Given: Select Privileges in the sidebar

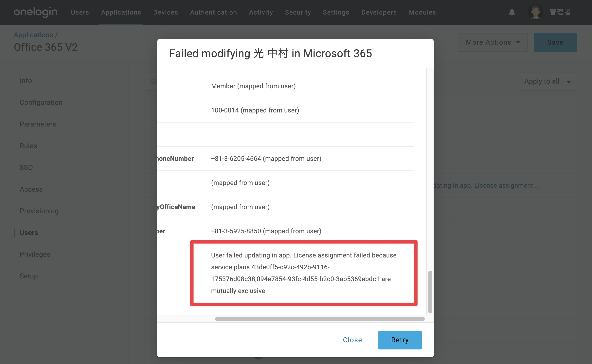Looking at the screenshot, I should pos(35,254).
